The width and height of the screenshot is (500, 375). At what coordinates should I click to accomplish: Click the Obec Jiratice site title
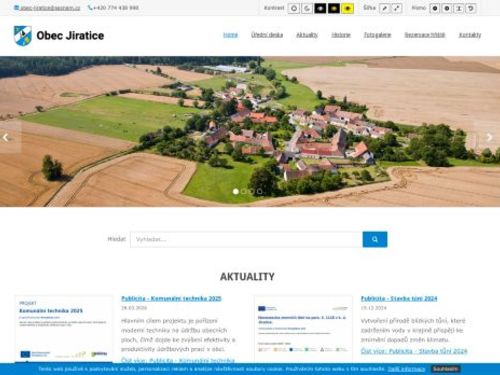coord(70,36)
